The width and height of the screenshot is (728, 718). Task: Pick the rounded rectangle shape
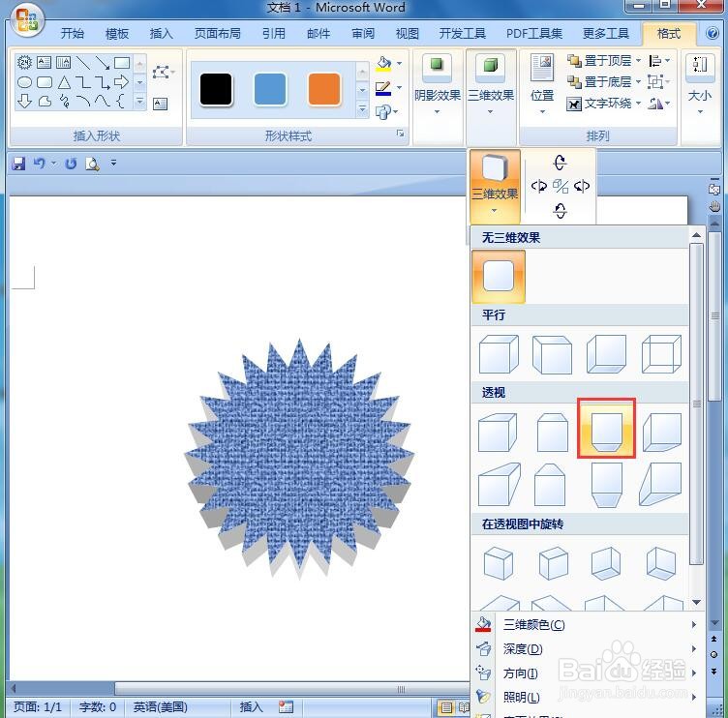click(x=45, y=82)
